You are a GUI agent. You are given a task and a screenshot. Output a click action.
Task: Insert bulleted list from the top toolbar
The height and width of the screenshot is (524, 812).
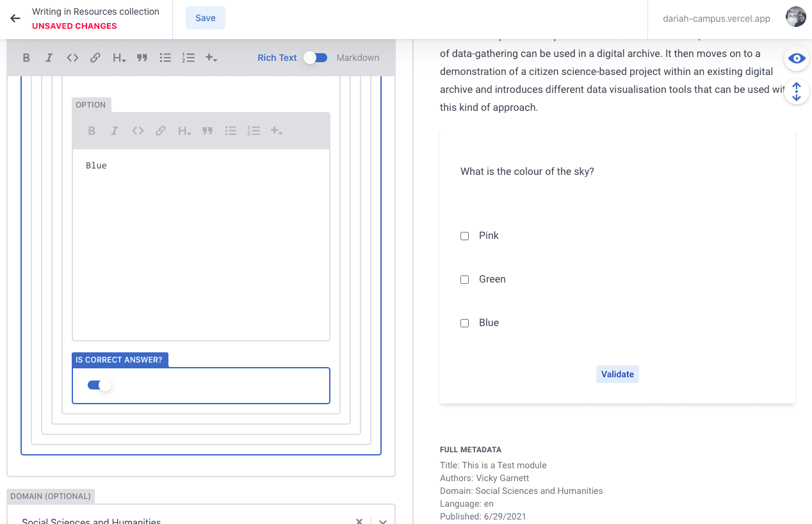click(165, 58)
